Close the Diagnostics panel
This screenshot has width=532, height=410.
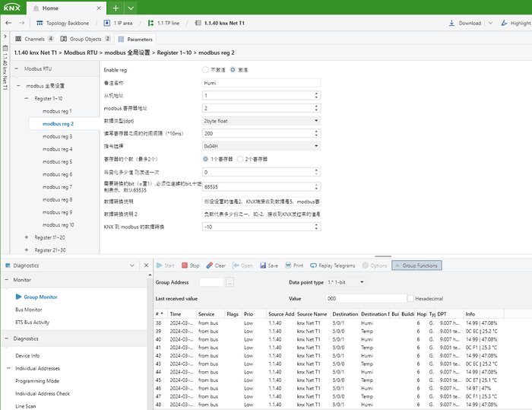pos(146,265)
